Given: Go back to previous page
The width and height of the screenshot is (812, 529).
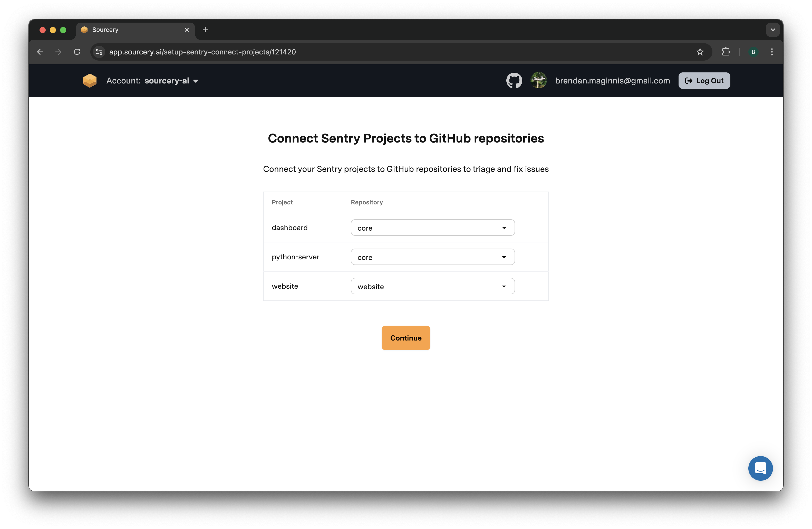Looking at the screenshot, I should 40,52.
